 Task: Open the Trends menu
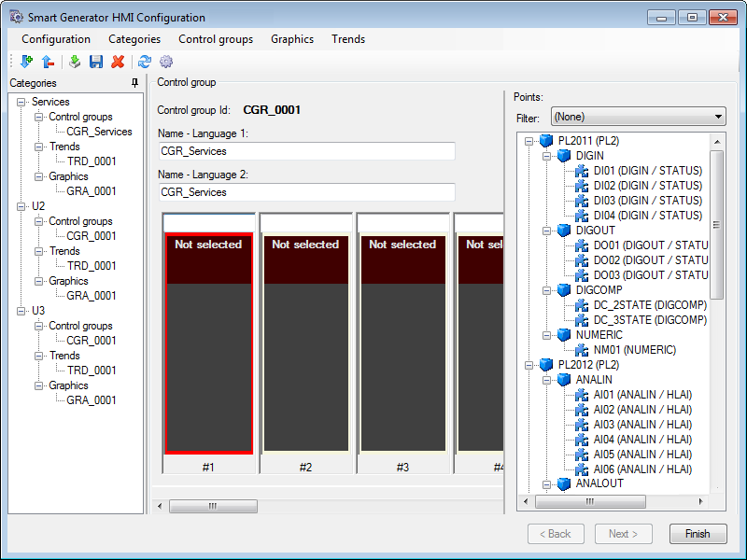click(x=347, y=39)
